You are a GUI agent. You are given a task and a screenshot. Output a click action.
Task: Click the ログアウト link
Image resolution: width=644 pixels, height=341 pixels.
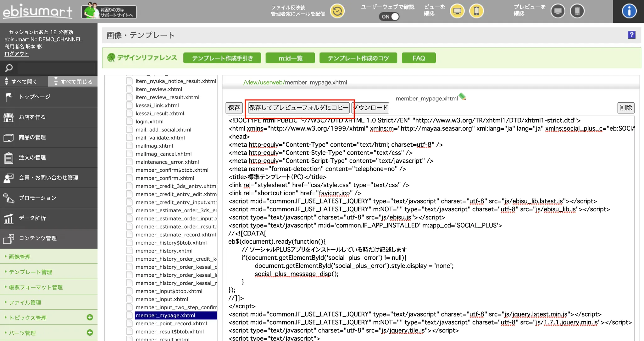[17, 54]
